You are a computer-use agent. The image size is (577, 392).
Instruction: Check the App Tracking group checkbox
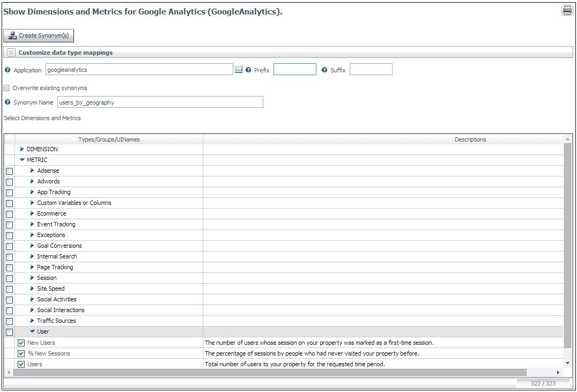point(10,193)
